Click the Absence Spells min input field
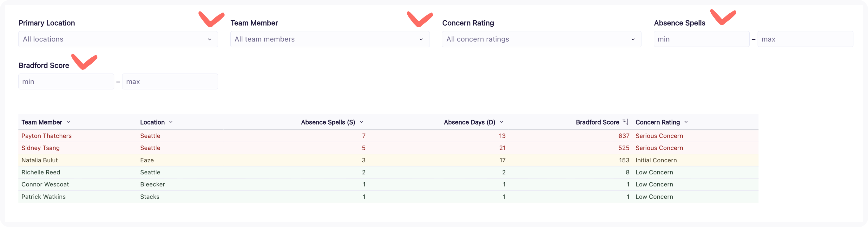The image size is (868, 227). (701, 39)
